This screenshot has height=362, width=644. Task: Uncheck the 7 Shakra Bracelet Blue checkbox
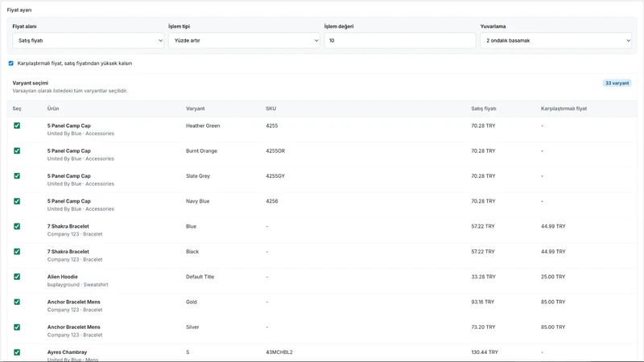(x=17, y=226)
